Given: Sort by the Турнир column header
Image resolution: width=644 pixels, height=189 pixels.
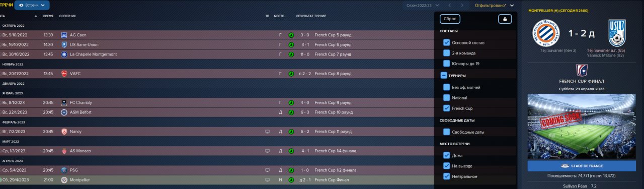Looking at the screenshot, I should click(x=320, y=16).
